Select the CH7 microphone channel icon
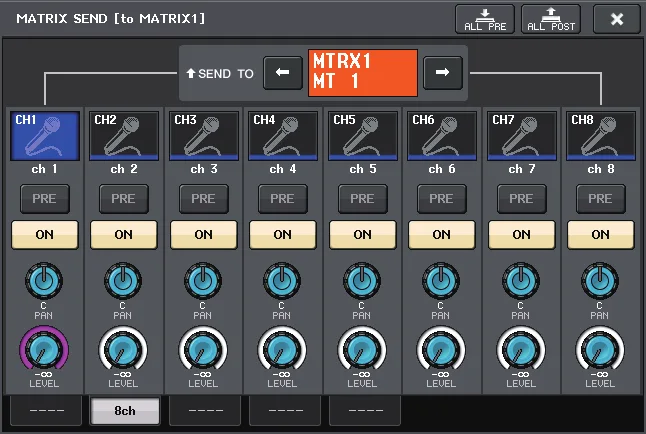 522,136
